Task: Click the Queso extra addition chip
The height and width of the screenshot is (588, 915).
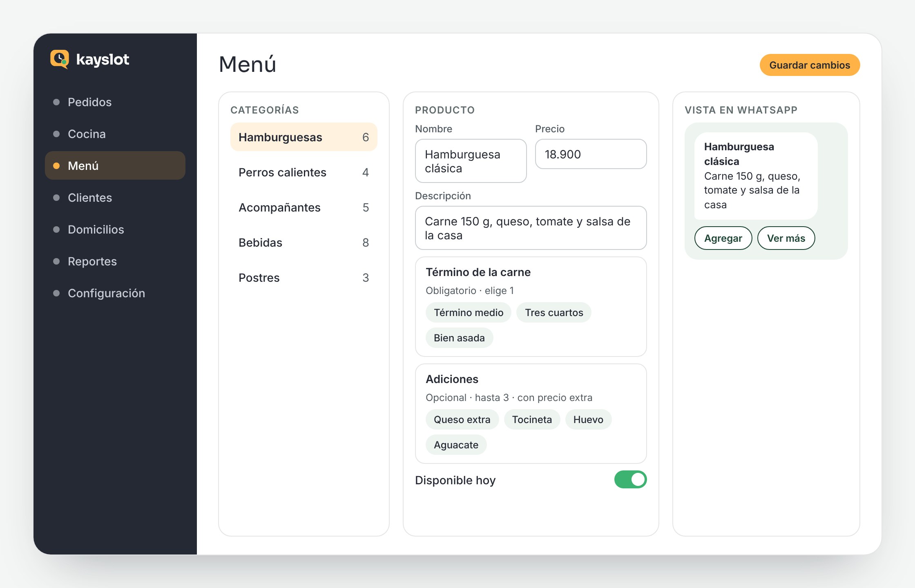Action: click(x=462, y=420)
